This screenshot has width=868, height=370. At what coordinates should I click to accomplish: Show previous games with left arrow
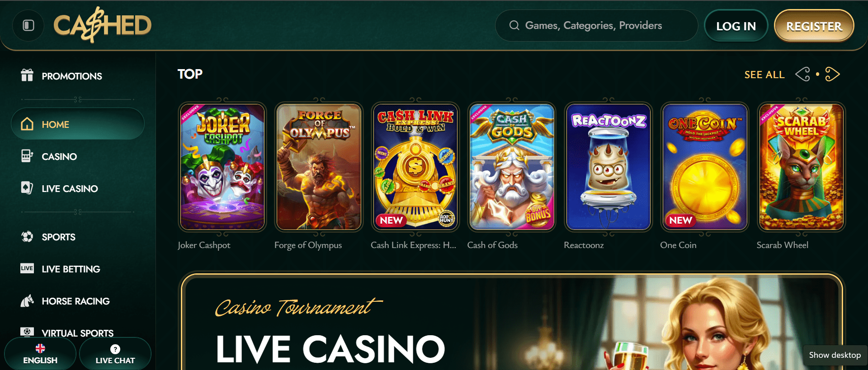click(803, 74)
